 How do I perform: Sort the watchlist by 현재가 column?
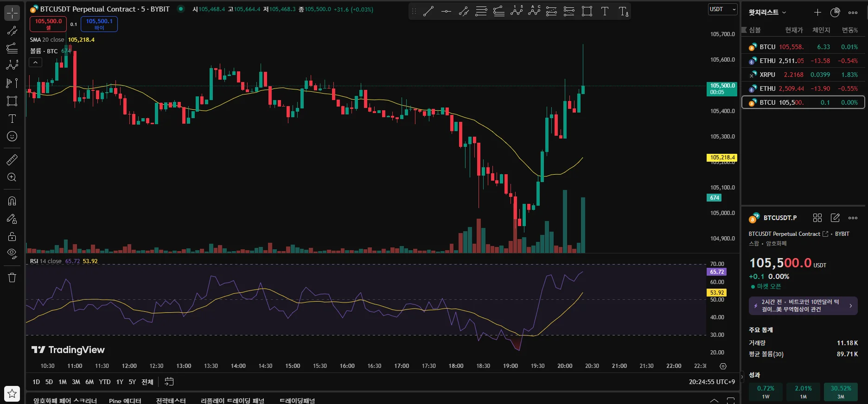(x=794, y=30)
